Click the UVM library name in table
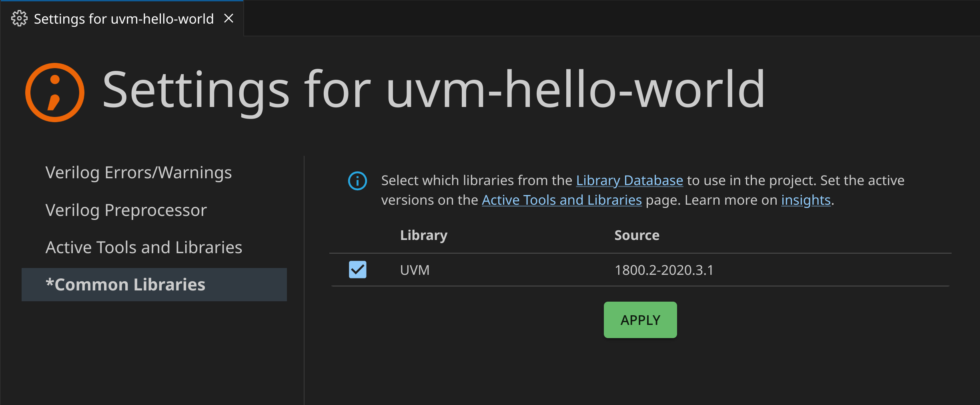Viewport: 980px width, 405px height. pos(415,270)
